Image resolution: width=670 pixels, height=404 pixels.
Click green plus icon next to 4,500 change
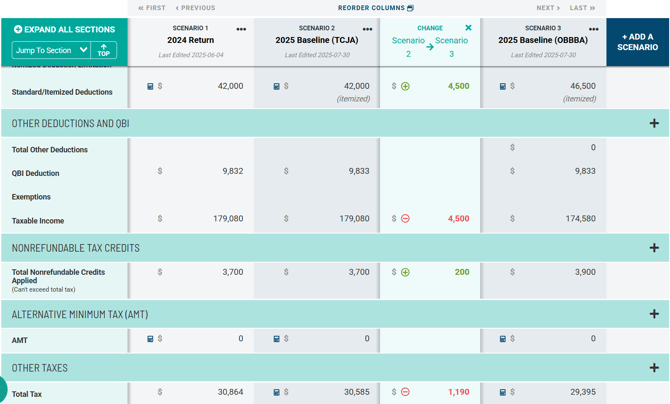(x=405, y=87)
